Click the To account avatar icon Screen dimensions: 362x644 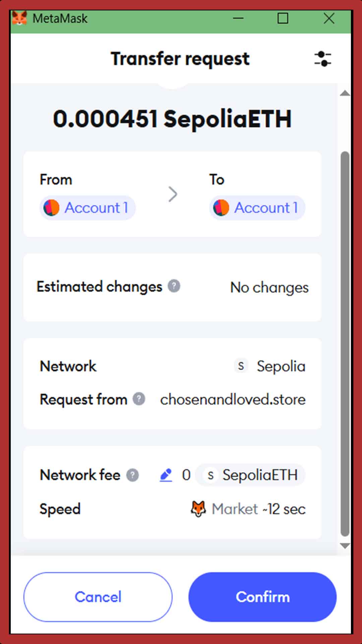click(x=221, y=208)
